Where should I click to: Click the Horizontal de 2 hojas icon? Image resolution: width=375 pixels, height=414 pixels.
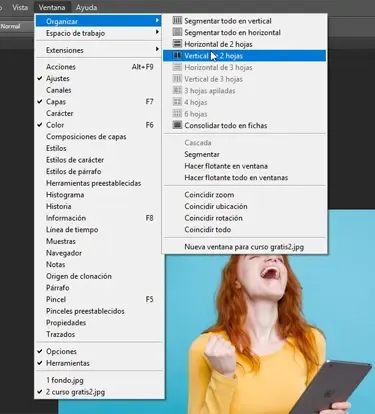point(177,44)
